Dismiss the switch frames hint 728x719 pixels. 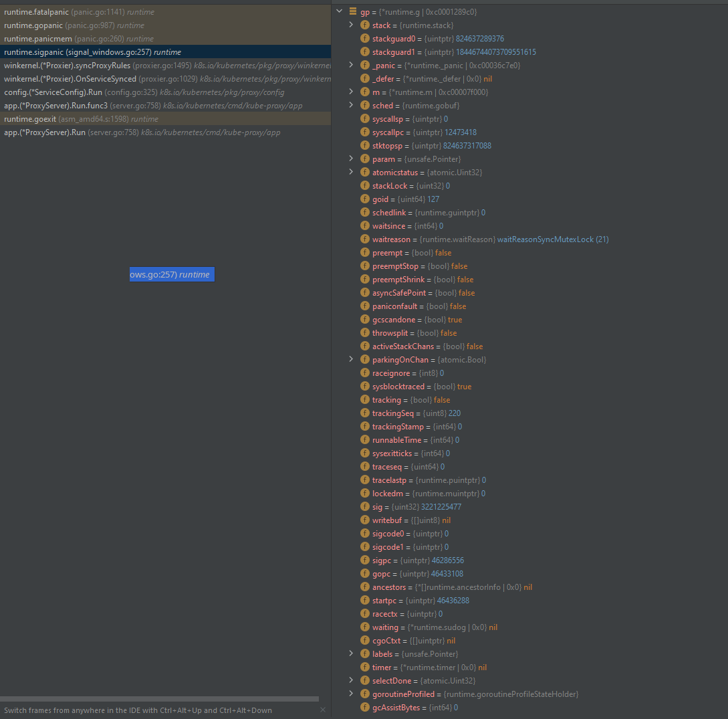tap(323, 710)
